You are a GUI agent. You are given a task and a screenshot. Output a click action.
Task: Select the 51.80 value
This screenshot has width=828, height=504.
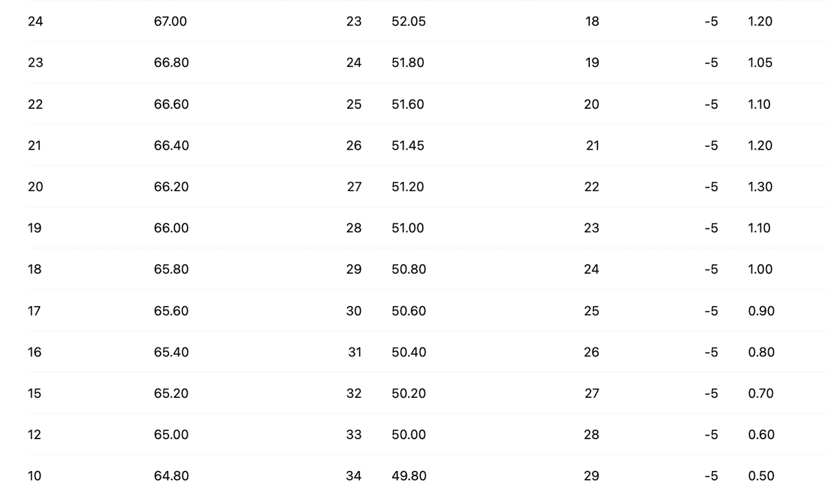[408, 63]
